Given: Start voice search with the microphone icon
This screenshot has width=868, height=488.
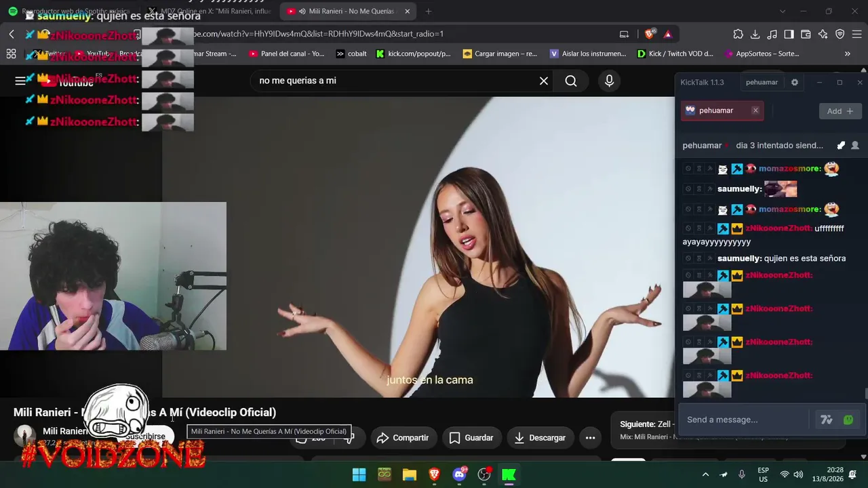Looking at the screenshot, I should pos(609,81).
